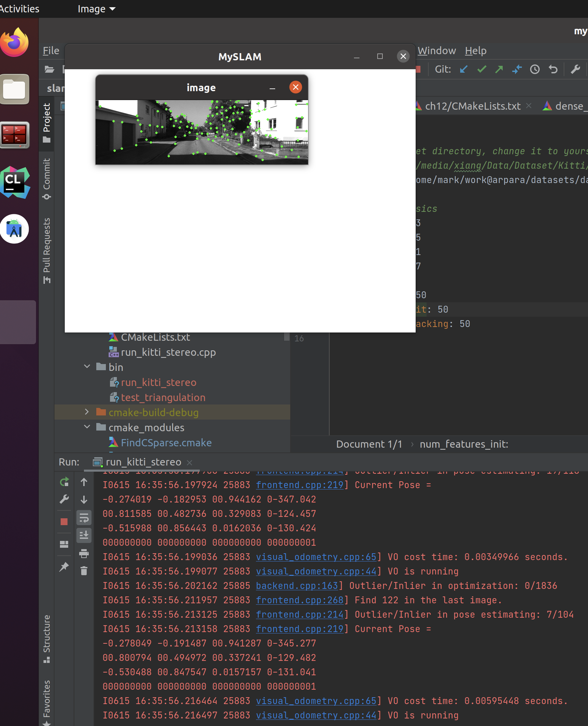
Task: Open settings wrench icon in toolbar
Action: click(x=576, y=69)
